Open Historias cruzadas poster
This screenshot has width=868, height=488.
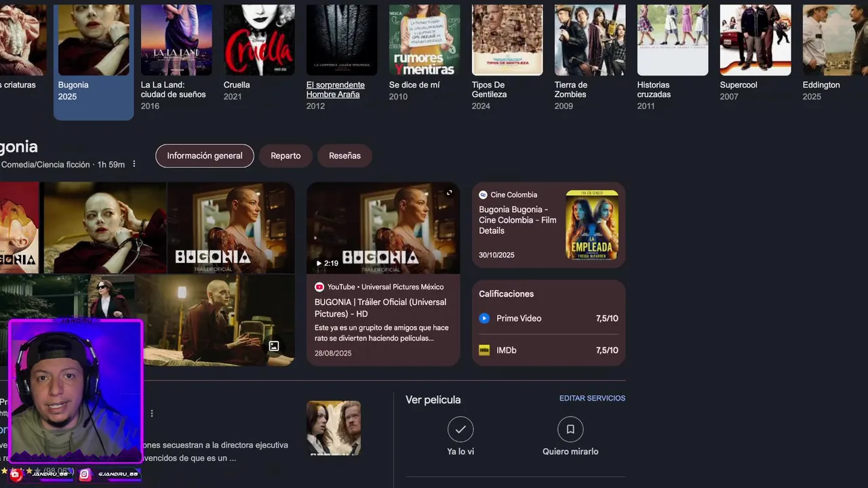click(673, 39)
